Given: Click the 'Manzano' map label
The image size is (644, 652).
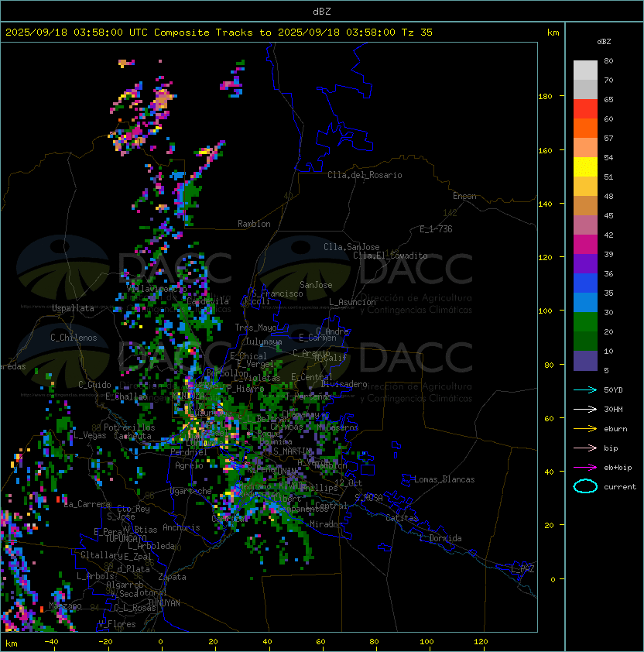Looking at the screenshot, I should (65, 606).
